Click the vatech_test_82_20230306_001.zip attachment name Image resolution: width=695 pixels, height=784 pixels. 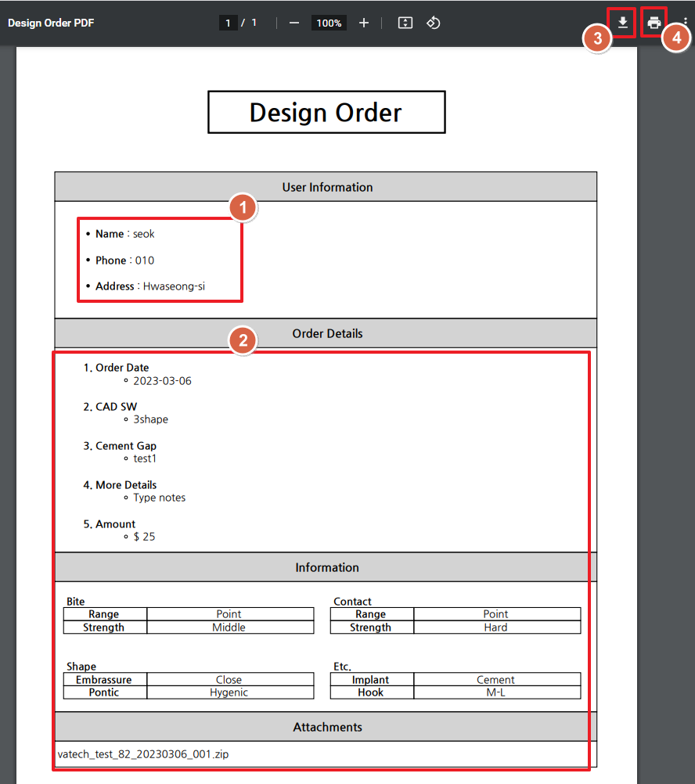[x=143, y=754]
